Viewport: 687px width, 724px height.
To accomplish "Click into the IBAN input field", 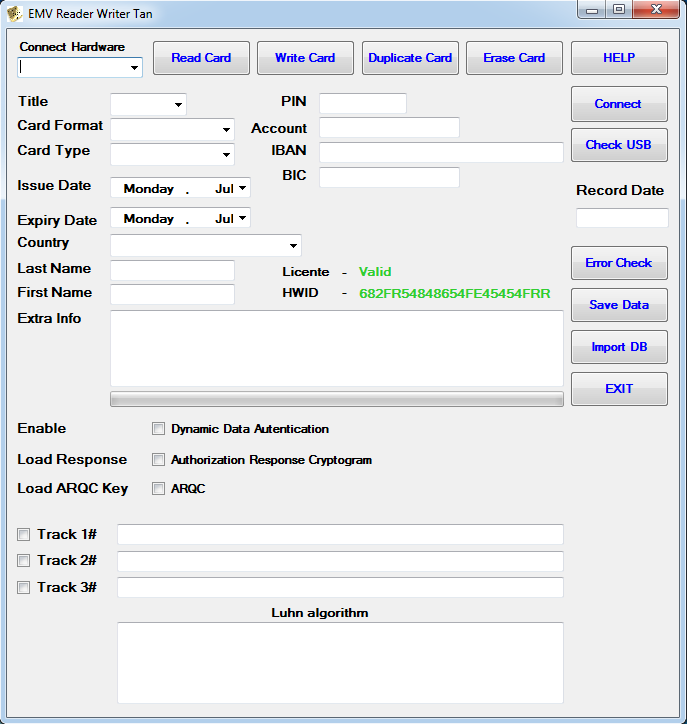I will [x=441, y=152].
